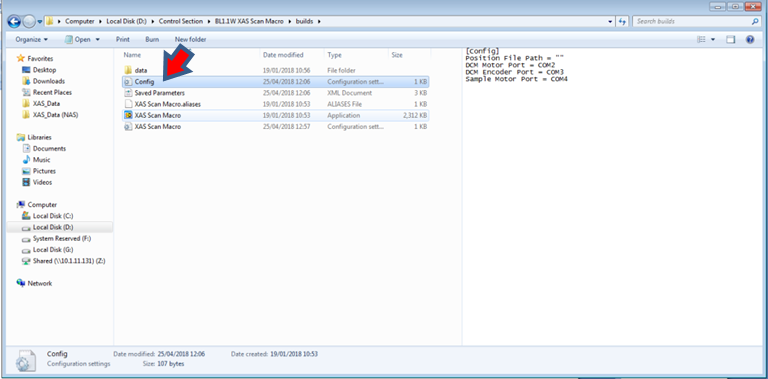Create a New folder
The image size is (768, 379).
tap(191, 39)
